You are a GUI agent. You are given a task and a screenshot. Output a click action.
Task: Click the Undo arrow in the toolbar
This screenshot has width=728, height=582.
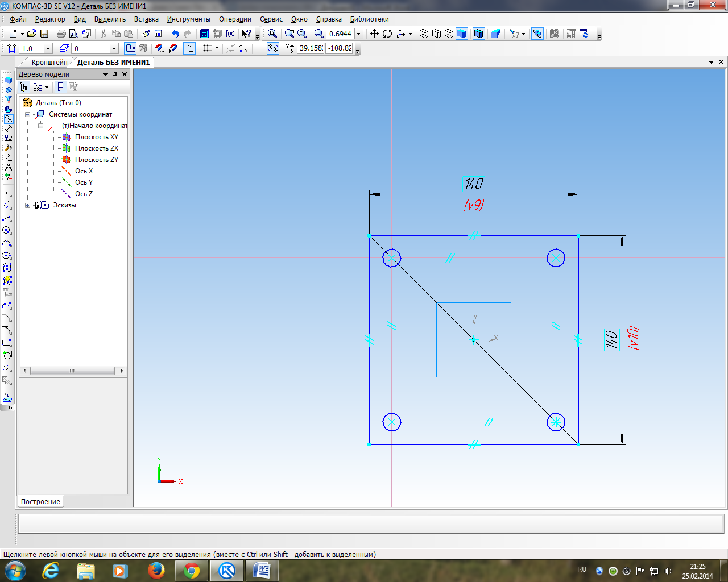tap(175, 34)
